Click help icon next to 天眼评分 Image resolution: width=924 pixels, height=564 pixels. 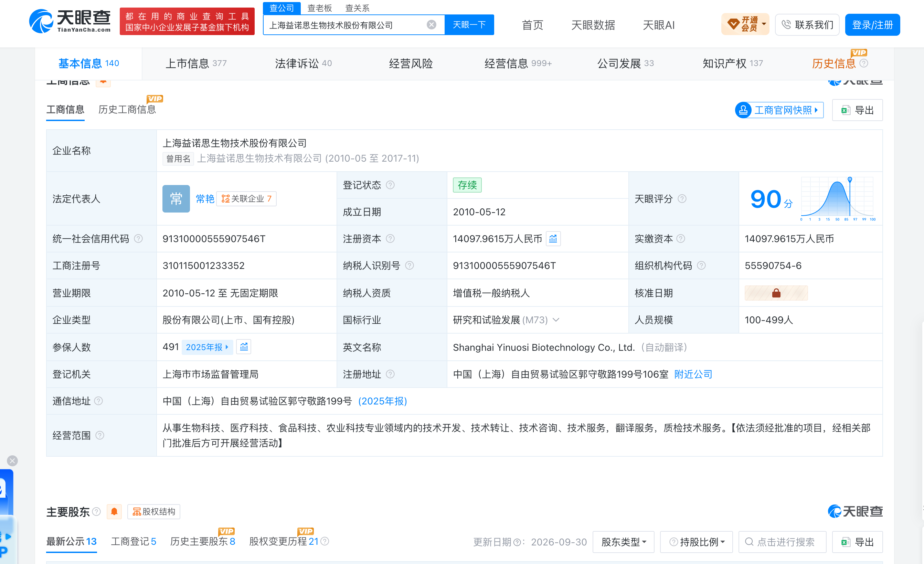[x=682, y=199]
